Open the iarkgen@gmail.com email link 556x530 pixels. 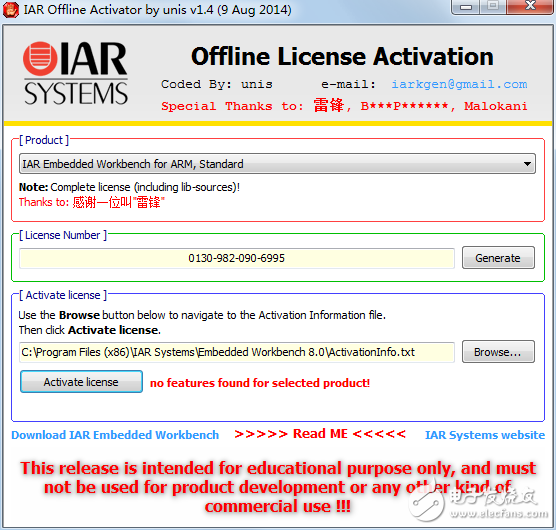tap(459, 84)
